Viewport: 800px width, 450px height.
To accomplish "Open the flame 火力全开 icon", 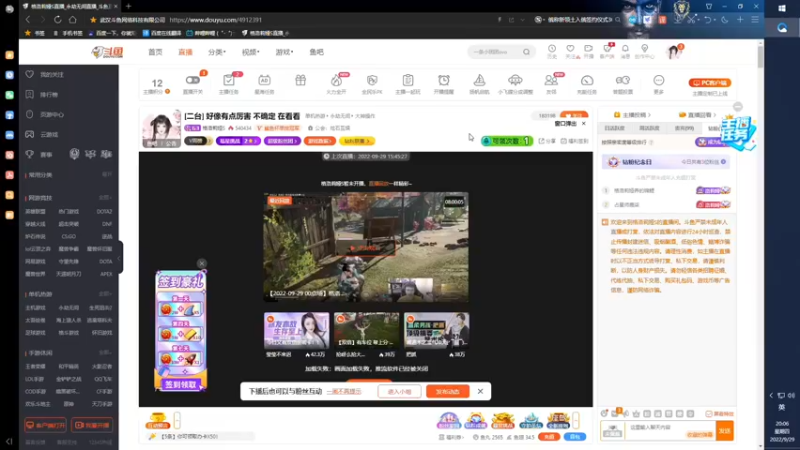I will point(336,80).
